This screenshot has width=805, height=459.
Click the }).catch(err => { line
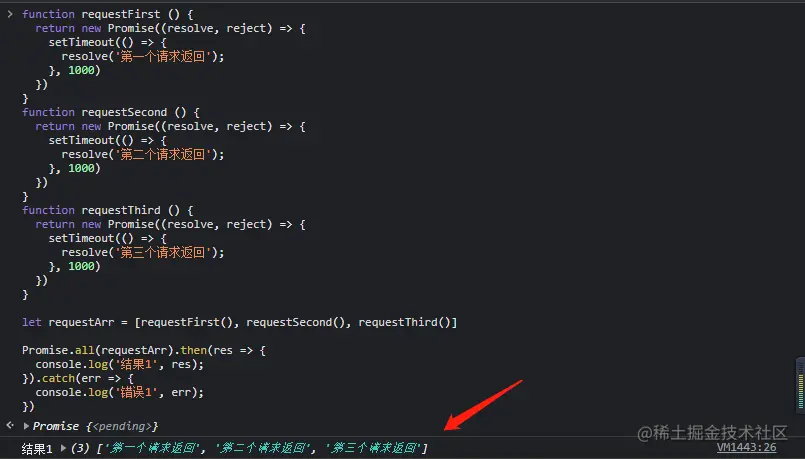78,378
